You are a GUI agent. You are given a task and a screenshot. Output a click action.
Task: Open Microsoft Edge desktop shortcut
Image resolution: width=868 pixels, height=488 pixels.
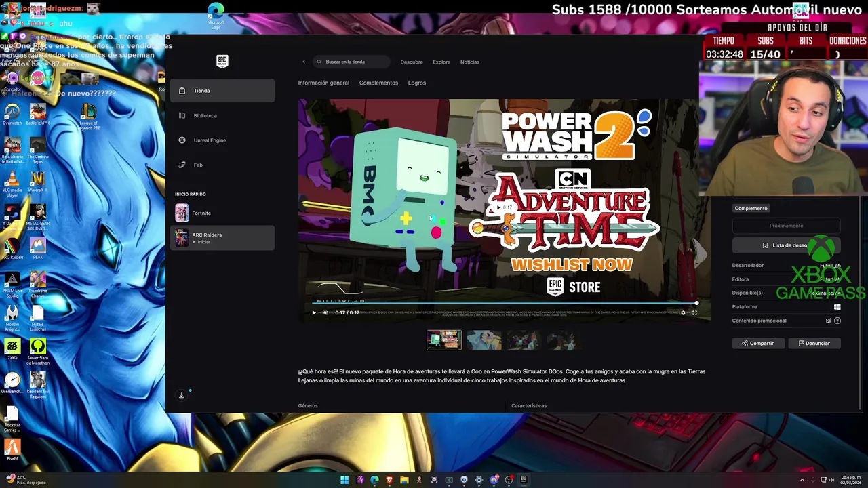click(216, 16)
